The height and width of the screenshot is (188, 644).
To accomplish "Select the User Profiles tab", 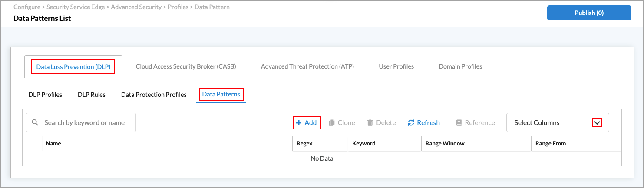I will pyautogui.click(x=396, y=66).
